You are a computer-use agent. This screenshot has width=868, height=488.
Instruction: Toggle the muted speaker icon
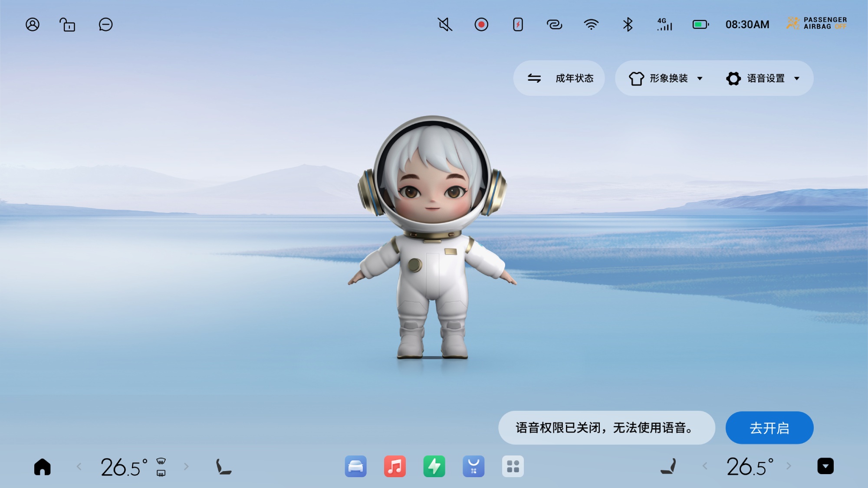pos(445,25)
